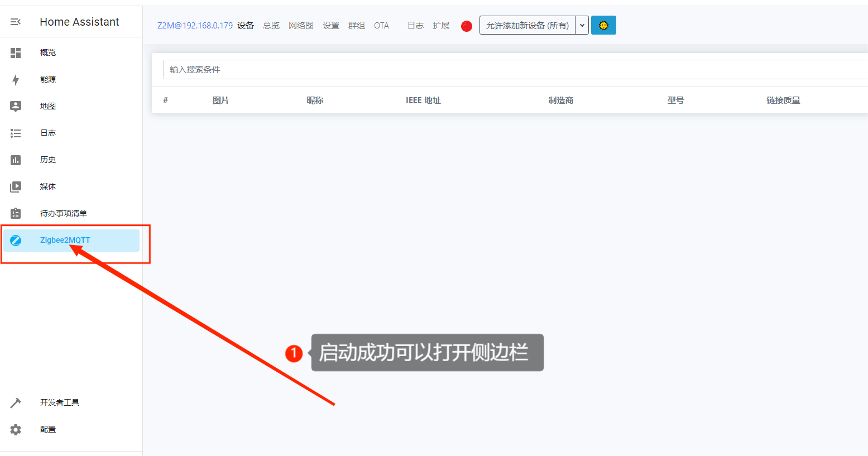Open the 历史 history chart icon
This screenshot has height=456, width=868.
pyautogui.click(x=16, y=160)
